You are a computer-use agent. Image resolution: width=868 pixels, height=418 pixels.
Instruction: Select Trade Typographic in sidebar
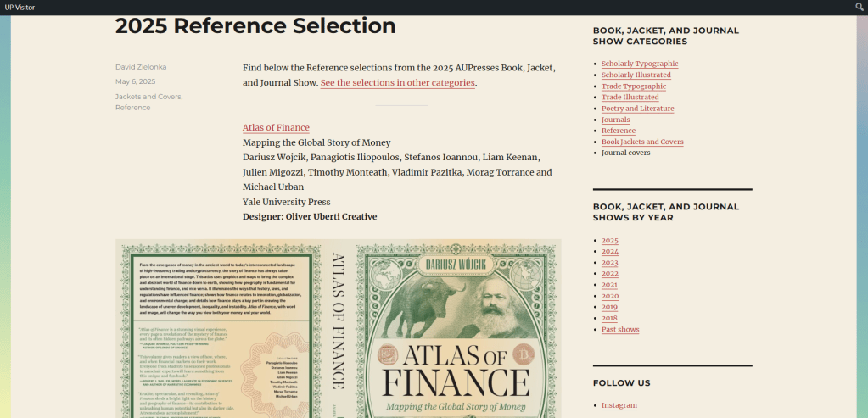[x=633, y=86]
